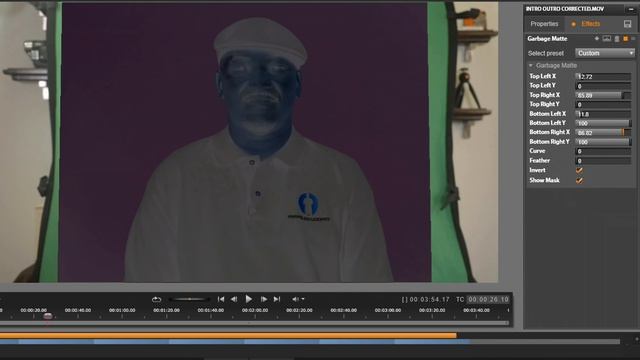Click the small rightmost icon in Garbage Matte header
Screen dimensions: 640x360
click(633, 39)
